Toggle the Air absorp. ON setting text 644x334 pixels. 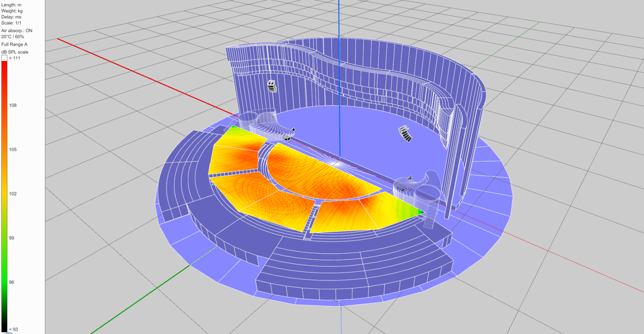click(17, 31)
